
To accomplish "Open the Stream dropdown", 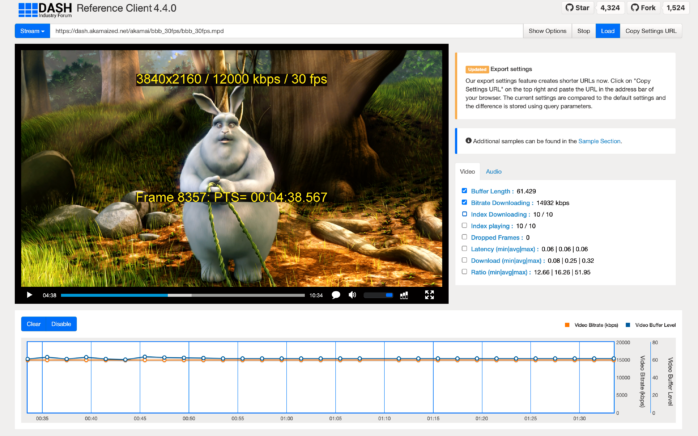I will click(x=32, y=31).
